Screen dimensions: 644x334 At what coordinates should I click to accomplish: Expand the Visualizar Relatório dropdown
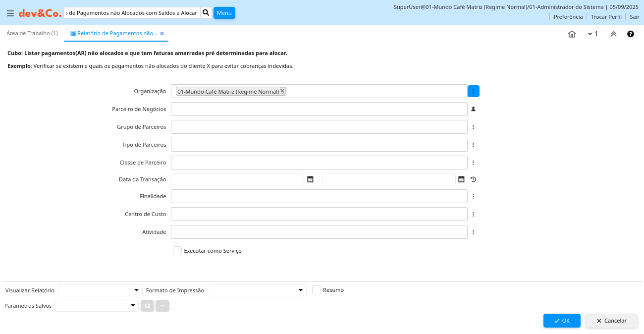pos(137,290)
